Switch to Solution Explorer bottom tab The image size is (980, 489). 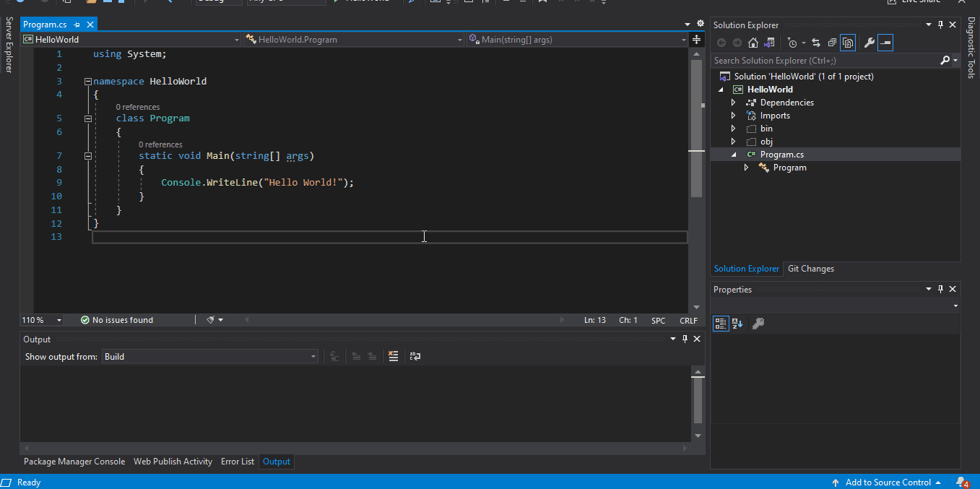click(x=747, y=269)
